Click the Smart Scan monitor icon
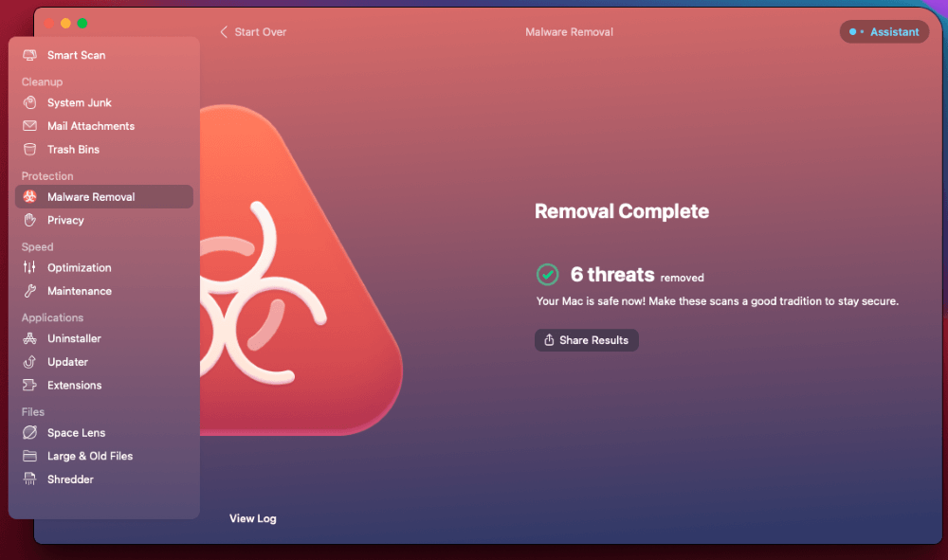The image size is (948, 560). click(x=29, y=55)
